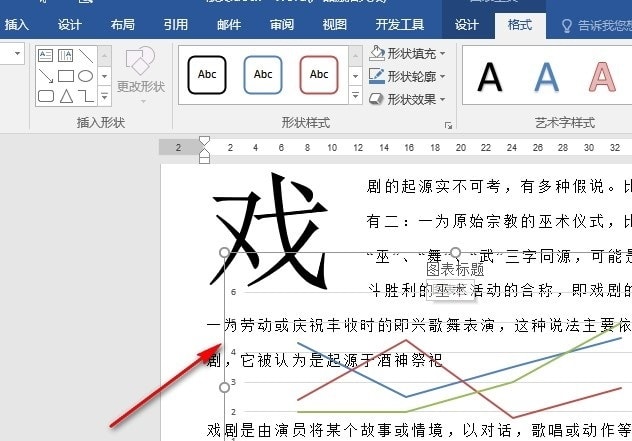Open the Developer tab
The width and height of the screenshot is (632, 441).
(x=399, y=25)
